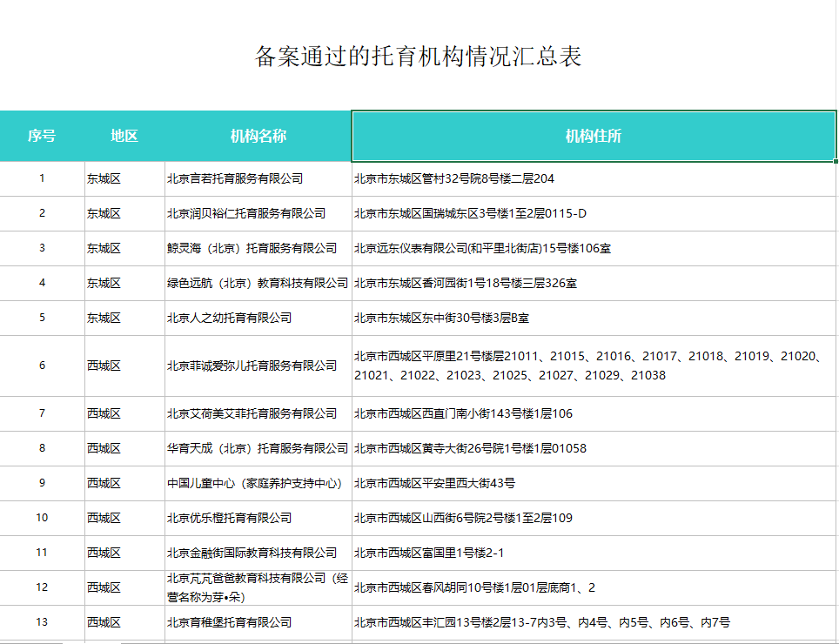The width and height of the screenshot is (839, 644).
Task: Click the 序号 header cell
Action: (42, 136)
